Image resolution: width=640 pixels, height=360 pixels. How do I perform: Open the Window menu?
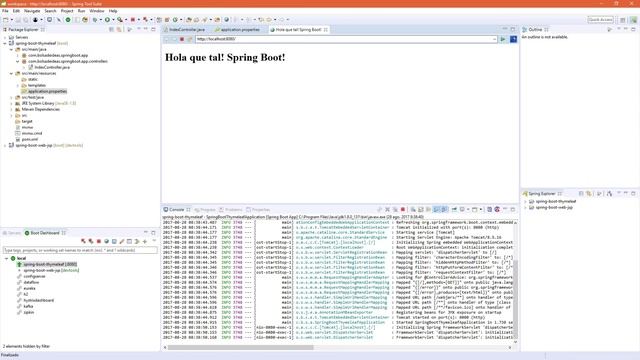[x=97, y=11]
